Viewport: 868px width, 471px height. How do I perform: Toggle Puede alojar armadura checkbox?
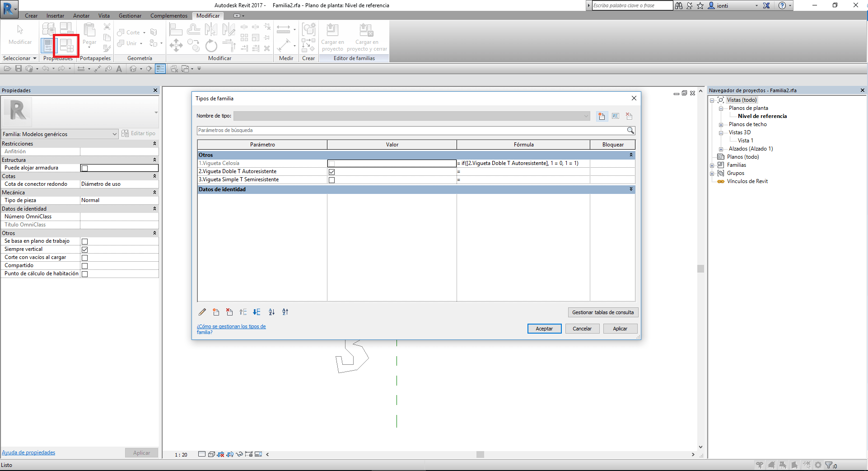(84, 168)
